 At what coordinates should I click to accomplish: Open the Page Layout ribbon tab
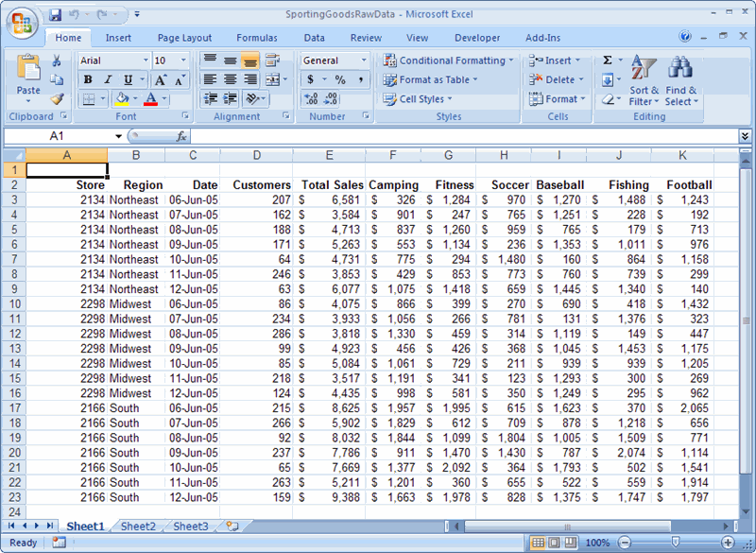tap(184, 38)
